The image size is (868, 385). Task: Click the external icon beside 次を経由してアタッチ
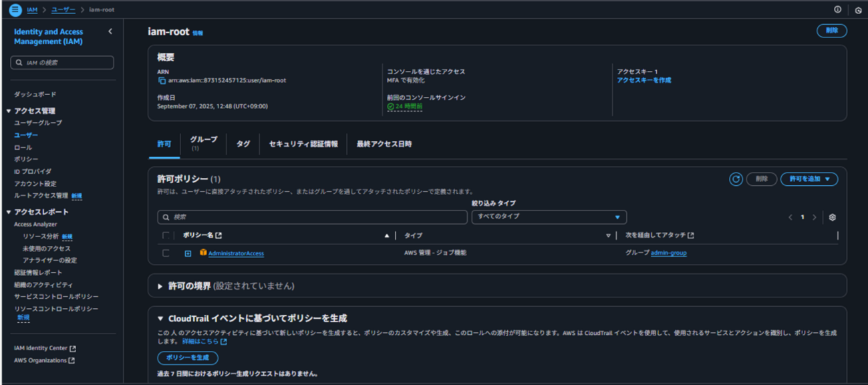[x=691, y=235]
